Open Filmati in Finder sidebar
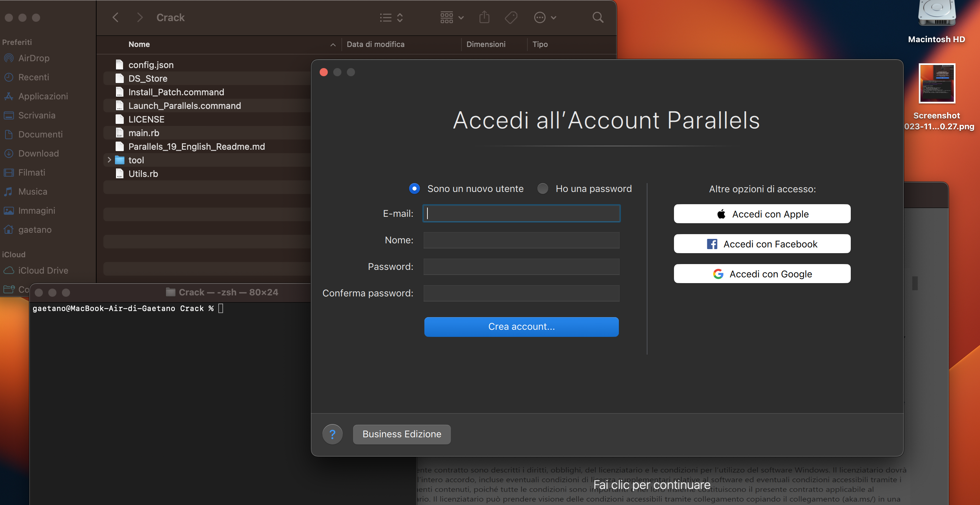Viewport: 980px width, 505px height. coord(32,173)
